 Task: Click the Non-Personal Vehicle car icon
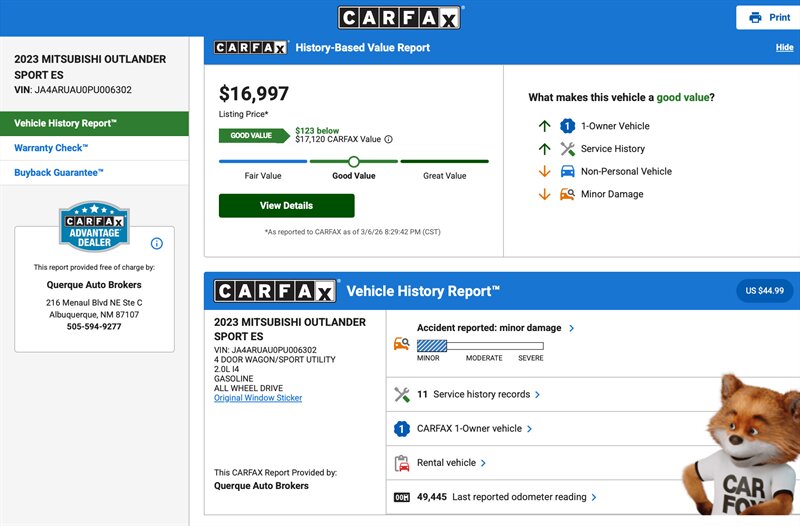point(567,171)
